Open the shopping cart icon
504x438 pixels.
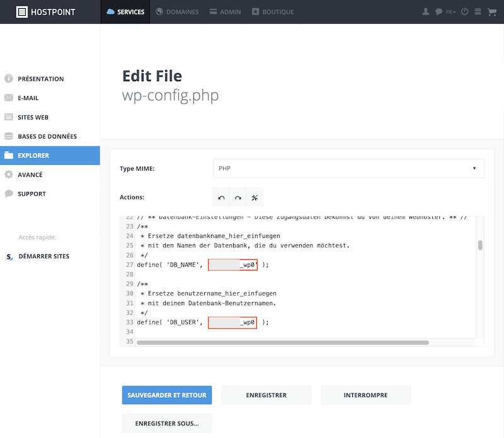coord(492,12)
